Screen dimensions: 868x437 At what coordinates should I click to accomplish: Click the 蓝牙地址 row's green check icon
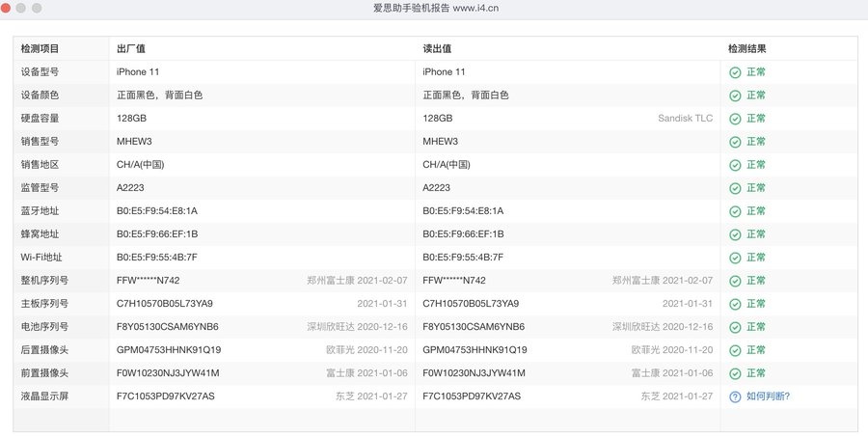pos(735,211)
